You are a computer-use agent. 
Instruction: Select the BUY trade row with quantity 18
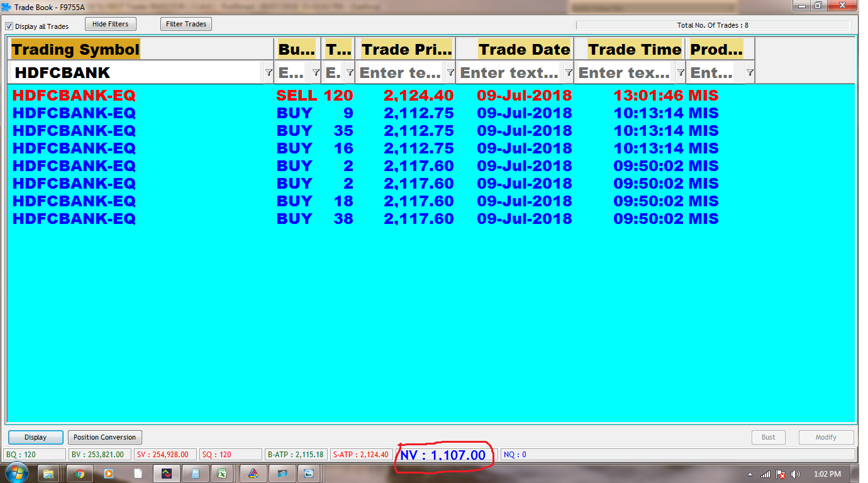pos(431,201)
